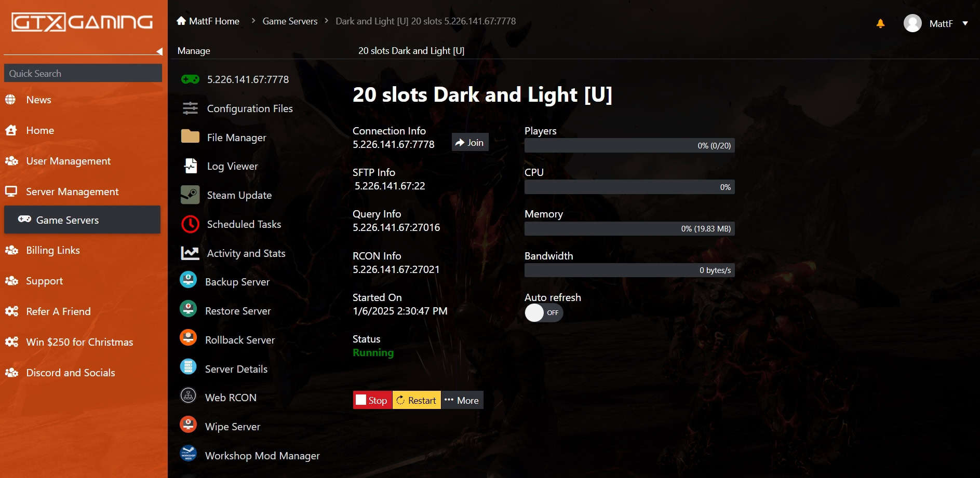Expand the More actions menu

click(462, 400)
